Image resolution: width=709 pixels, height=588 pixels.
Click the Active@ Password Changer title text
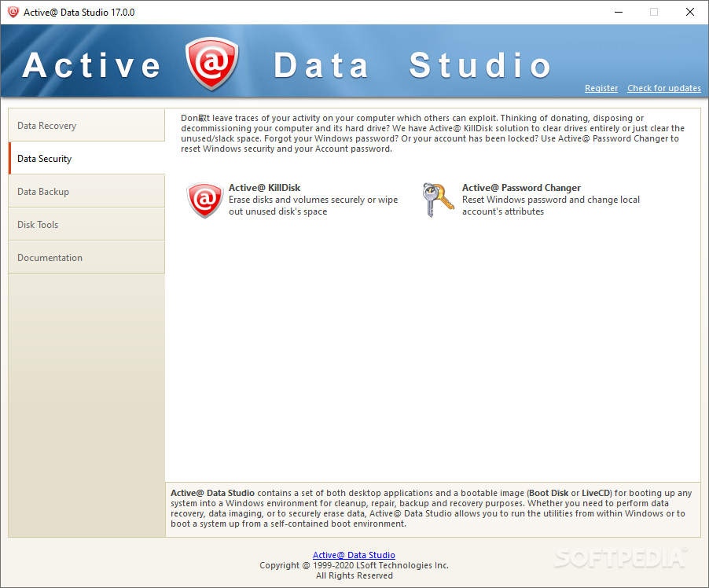click(x=521, y=188)
